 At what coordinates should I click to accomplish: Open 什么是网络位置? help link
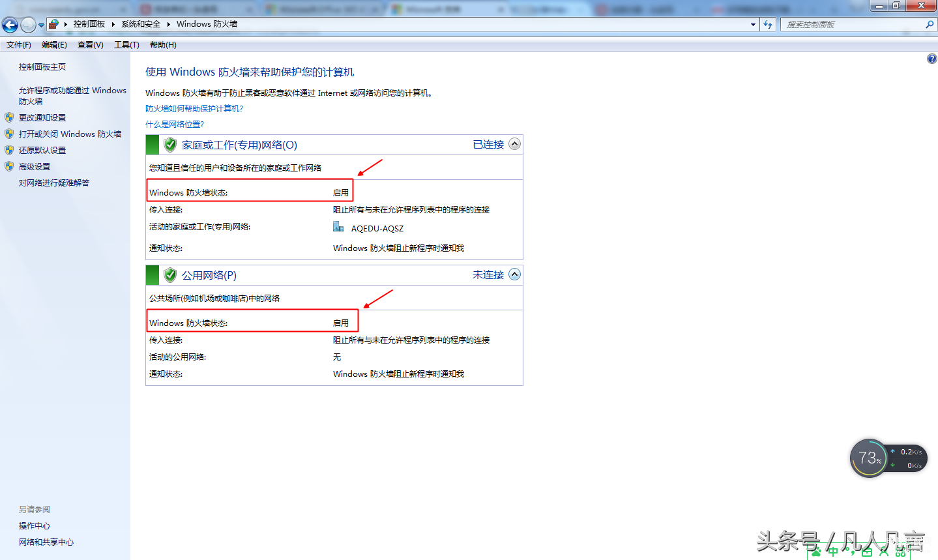[x=175, y=125]
